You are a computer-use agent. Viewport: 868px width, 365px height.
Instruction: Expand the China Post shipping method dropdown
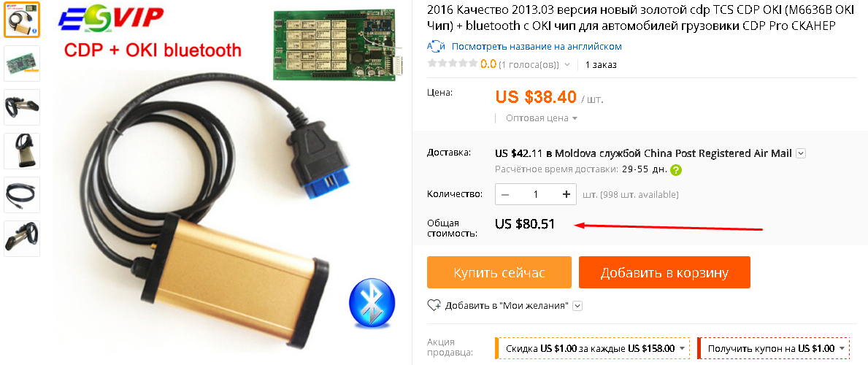point(800,153)
